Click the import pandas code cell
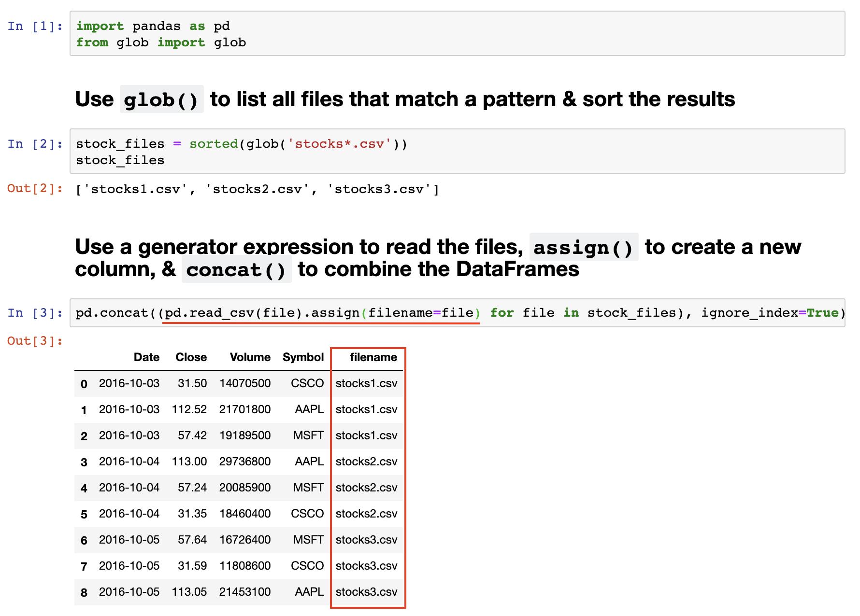The height and width of the screenshot is (616, 860). [457, 34]
